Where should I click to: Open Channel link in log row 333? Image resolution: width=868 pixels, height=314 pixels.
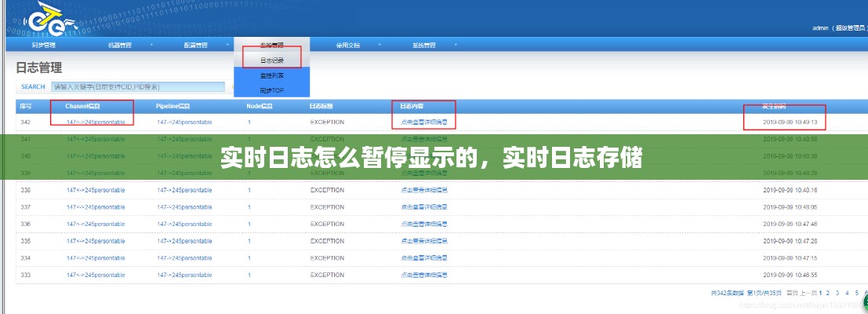pos(95,275)
